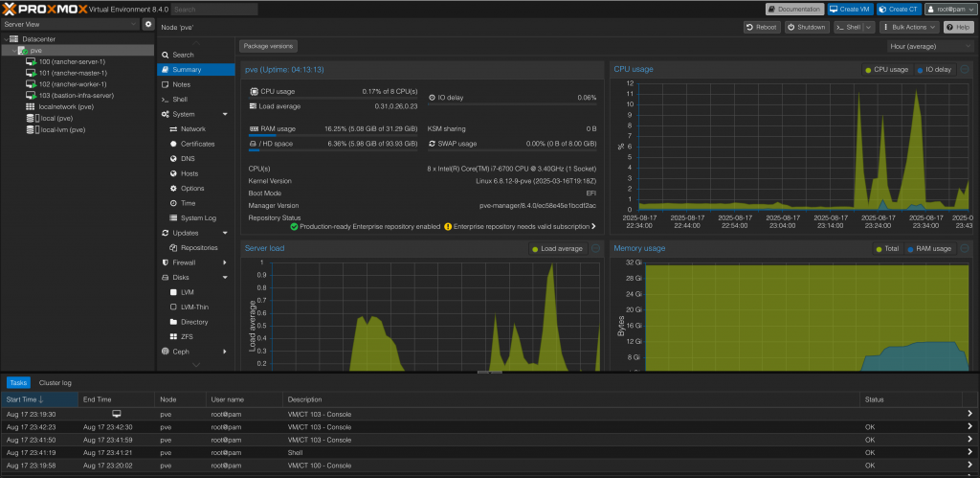Click the Proxmox logo
980x478 pixels.
(44, 10)
